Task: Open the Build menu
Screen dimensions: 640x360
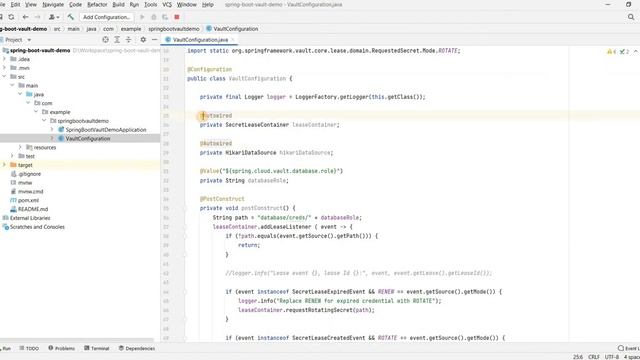Action: point(118,4)
